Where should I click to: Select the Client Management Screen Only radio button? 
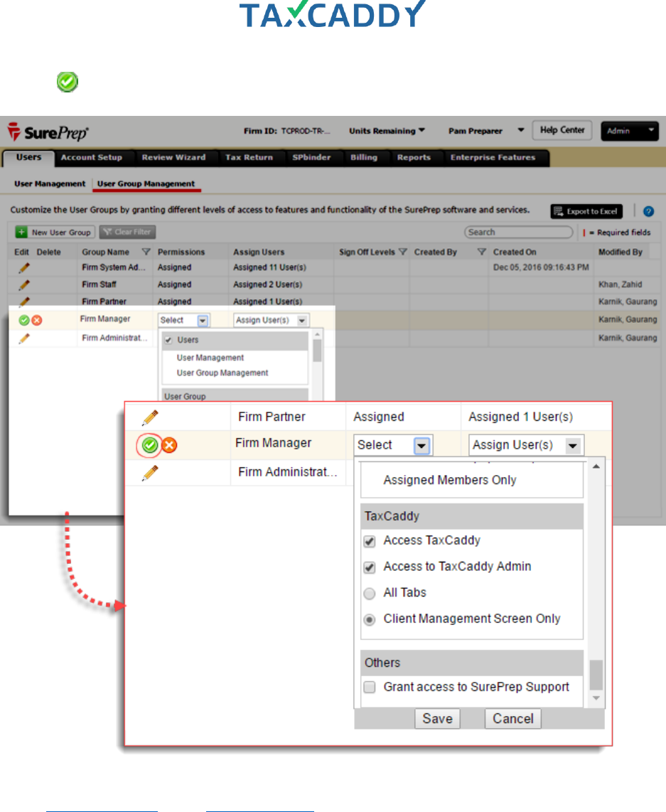pos(370,620)
